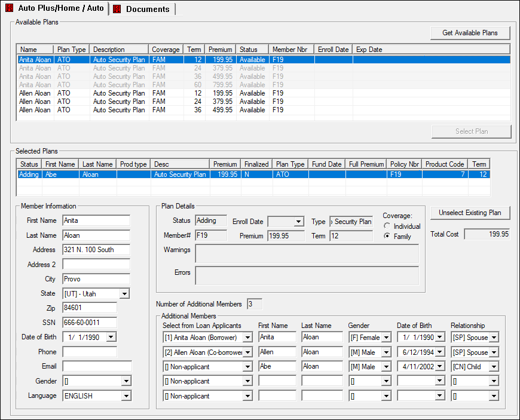Viewport: 520px width, 420px height.
Task: Expand the Date of Birth picker for member
Action: point(111,338)
